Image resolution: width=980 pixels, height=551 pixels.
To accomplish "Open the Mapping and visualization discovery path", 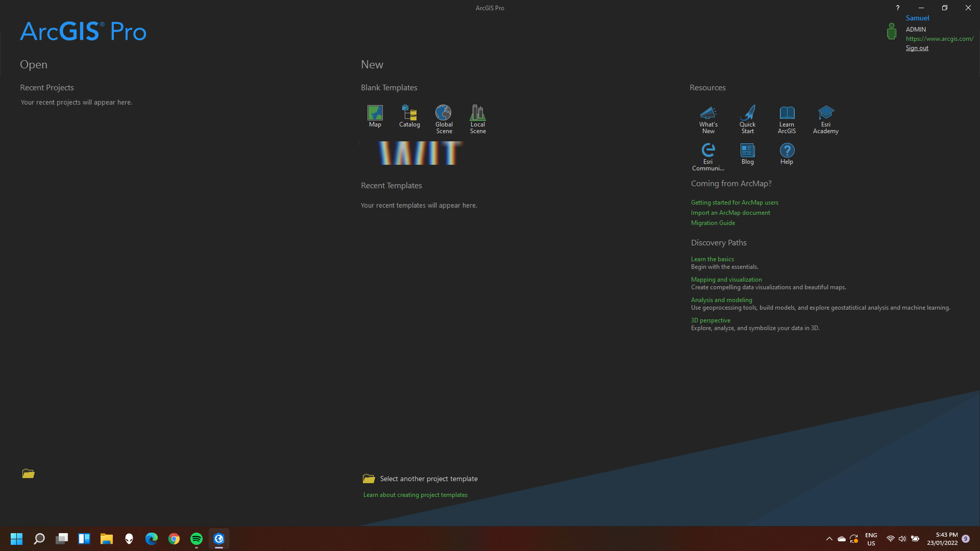I will (726, 280).
